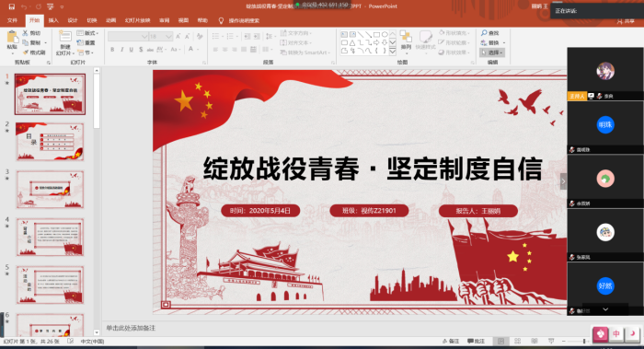Image resolution: width=644 pixels, height=349 pixels.
Task: Expand the shapes gallery with more arrow
Action: pos(393,52)
